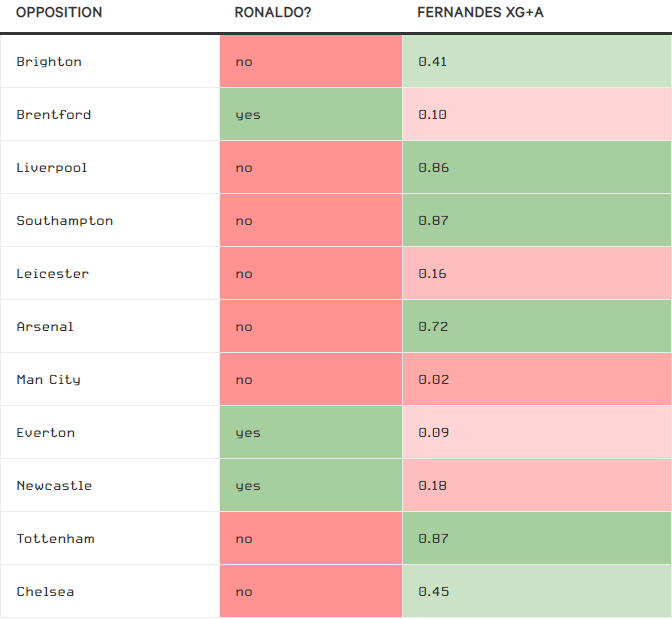Click the red 'no' cell for Chelsea
This screenshot has width=672, height=619.
click(310, 592)
